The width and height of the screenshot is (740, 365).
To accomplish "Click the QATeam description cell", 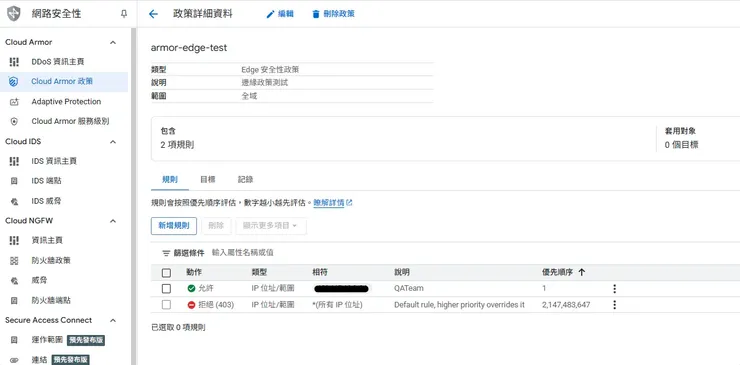I will pyautogui.click(x=409, y=288).
